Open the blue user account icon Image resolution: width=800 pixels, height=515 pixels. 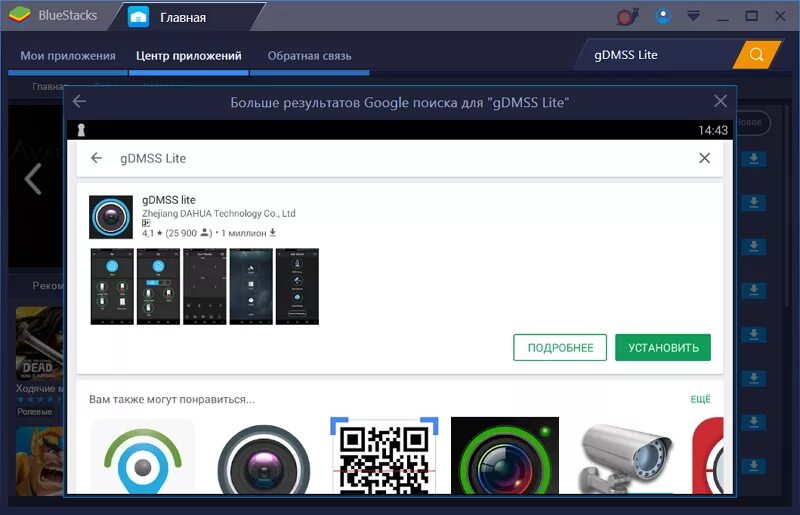[662, 16]
